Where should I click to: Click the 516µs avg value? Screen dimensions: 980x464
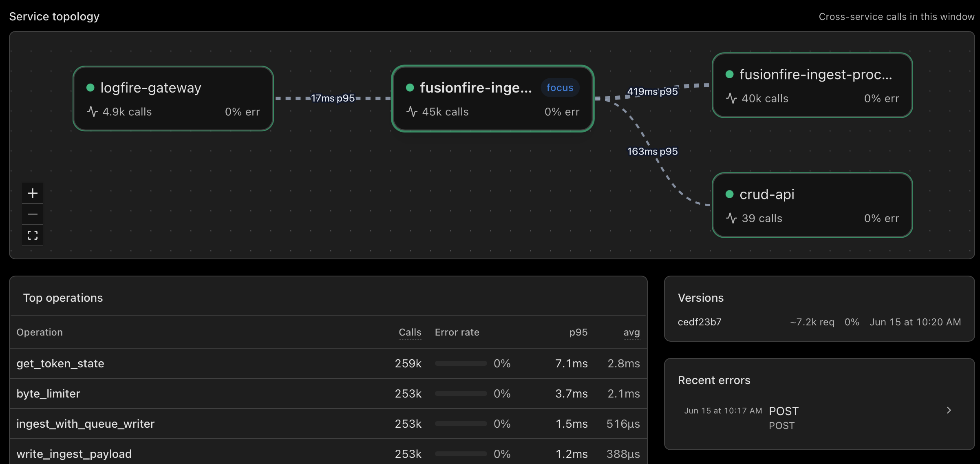[623, 424]
